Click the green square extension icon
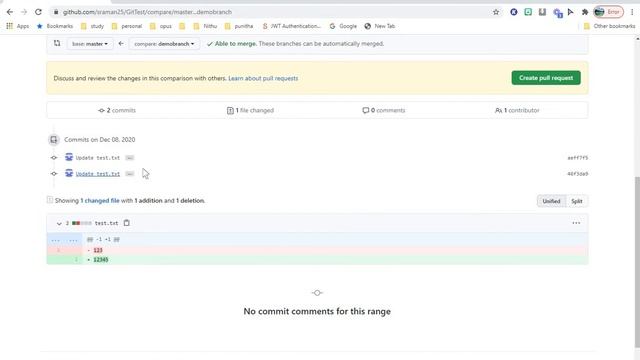The width and height of the screenshot is (640, 360). coord(528,12)
